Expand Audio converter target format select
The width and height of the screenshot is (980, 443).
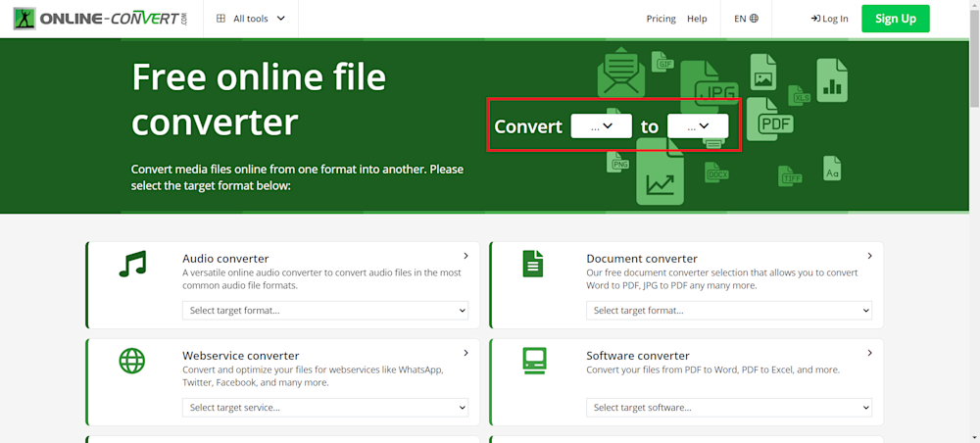[325, 311]
